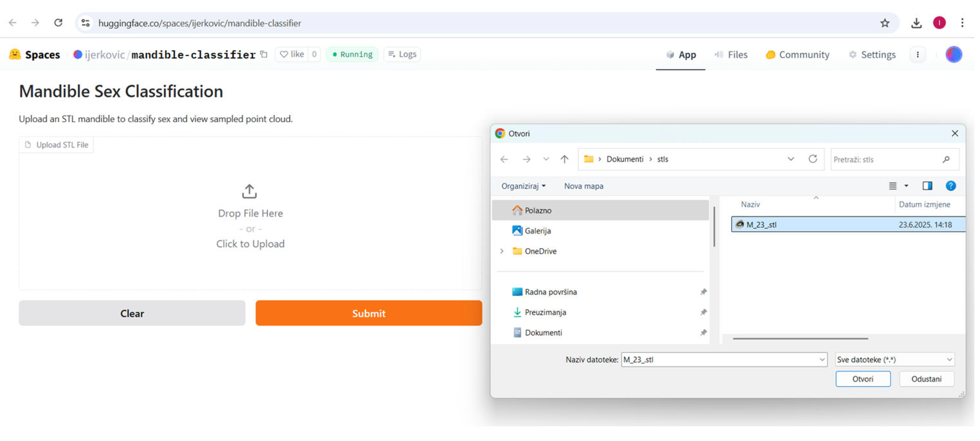Click the Otvori button to open file
The height and width of the screenshot is (441, 980).
click(863, 379)
